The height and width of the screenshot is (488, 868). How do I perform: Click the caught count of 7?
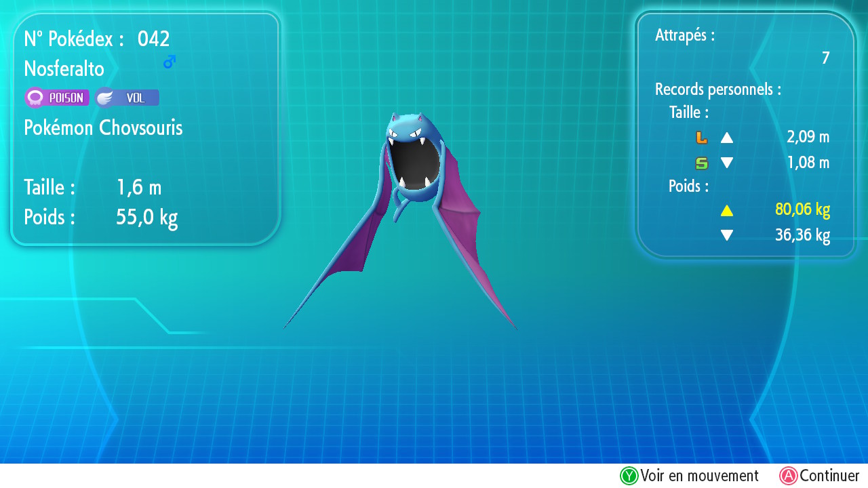click(x=825, y=58)
